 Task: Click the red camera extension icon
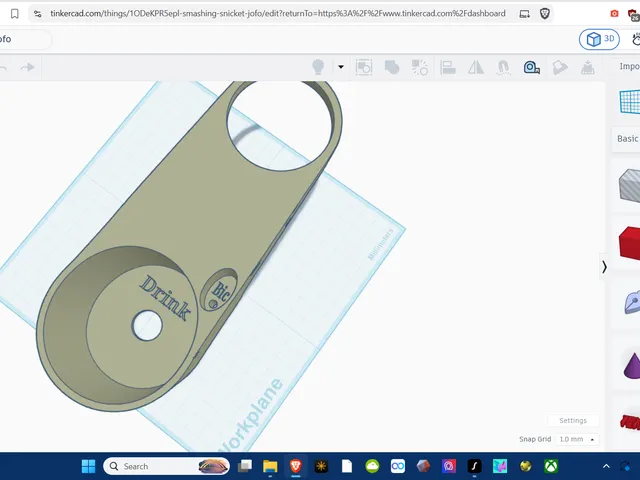click(x=614, y=14)
